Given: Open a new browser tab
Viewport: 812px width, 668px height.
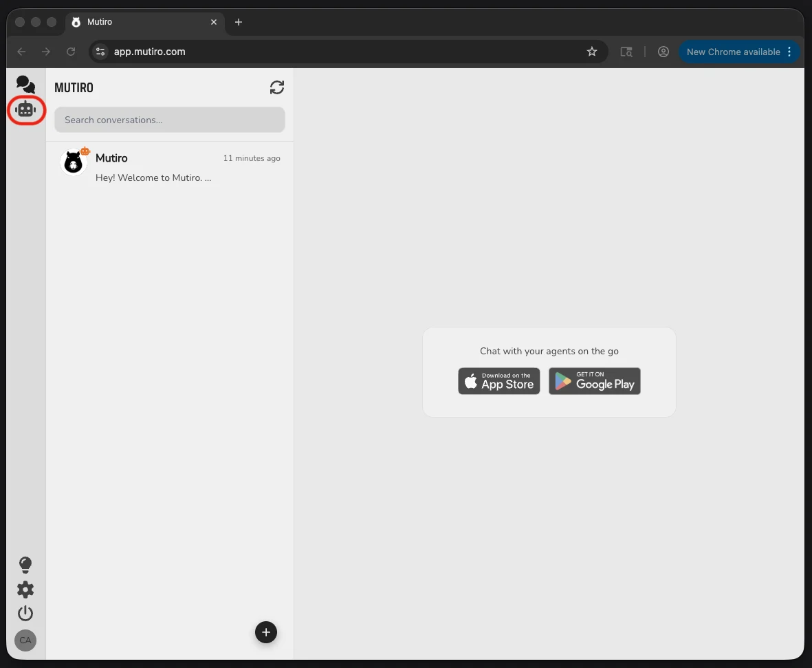Looking at the screenshot, I should 238,22.
